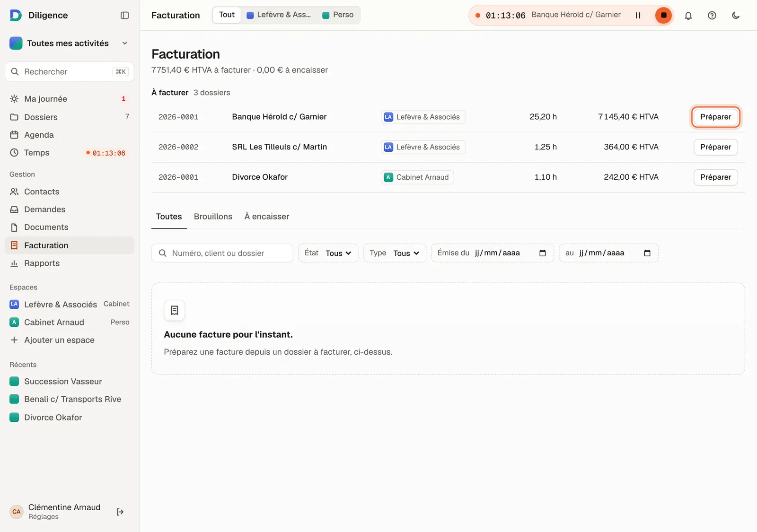
Task: Open Rapports section
Action: 69,263
